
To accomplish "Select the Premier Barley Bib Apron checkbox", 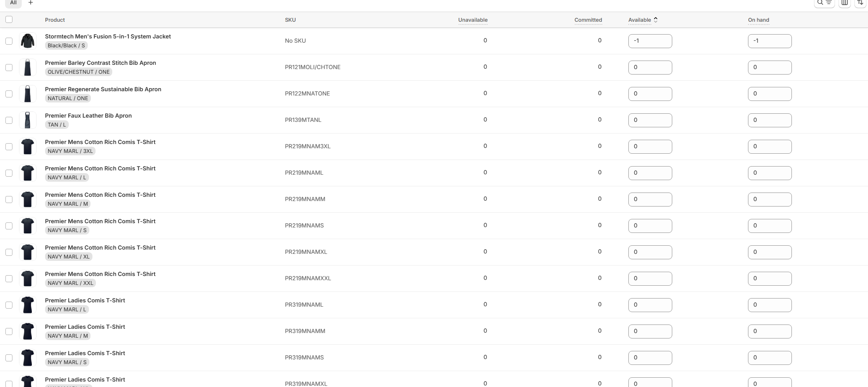I will click(x=9, y=68).
